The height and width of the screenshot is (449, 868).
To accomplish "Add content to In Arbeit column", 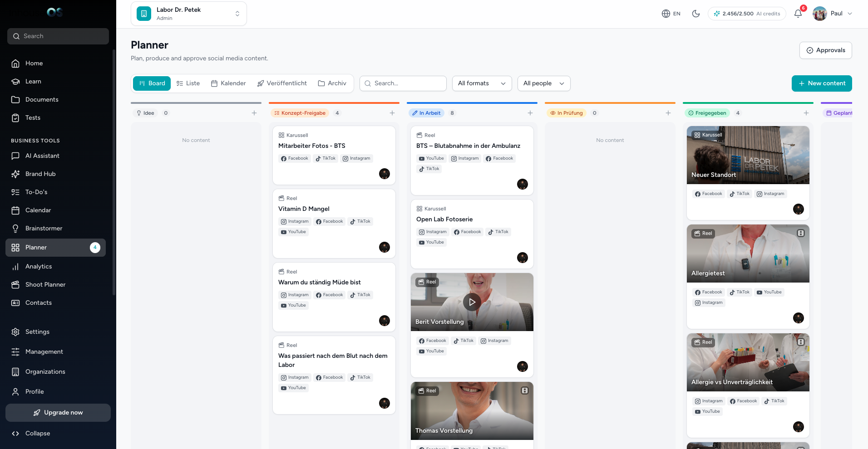I will point(530,113).
